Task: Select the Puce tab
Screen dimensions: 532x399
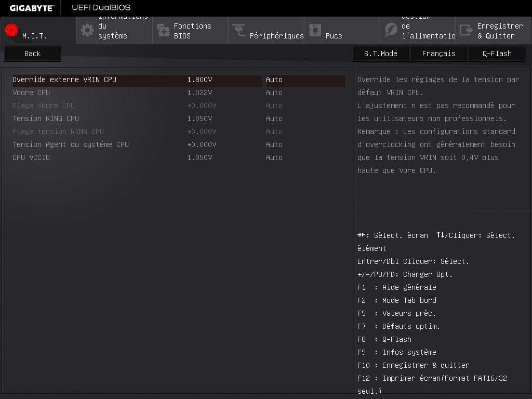Action: tap(342, 30)
